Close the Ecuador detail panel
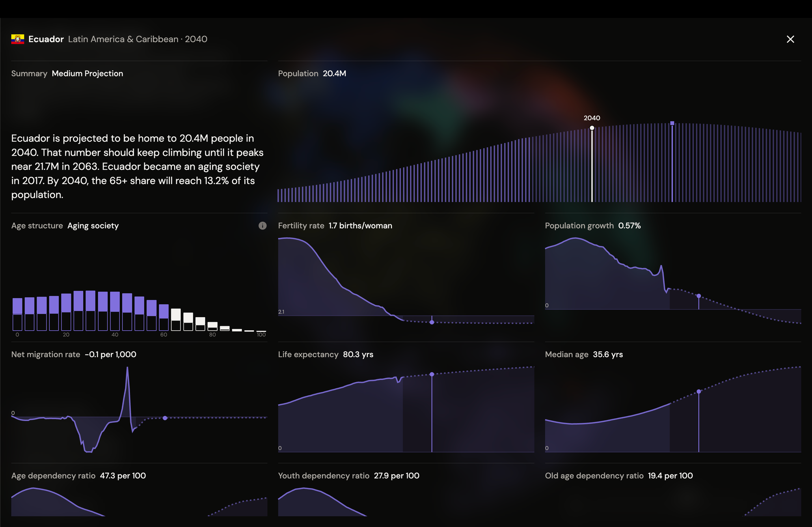 click(x=790, y=39)
